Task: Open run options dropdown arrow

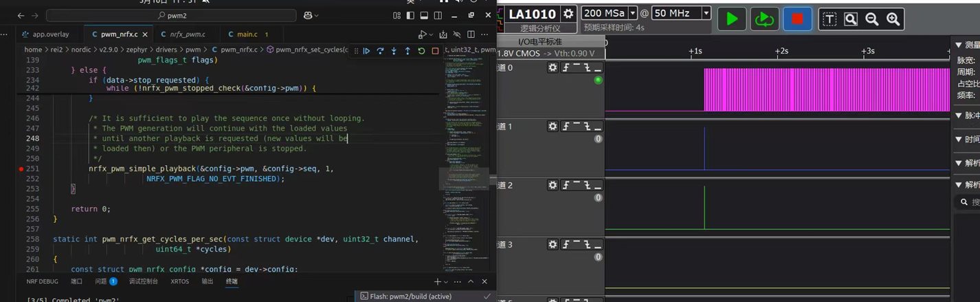Action: pos(431,34)
